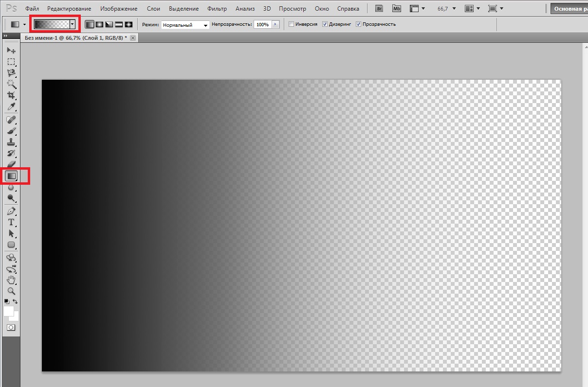This screenshot has height=387, width=588.
Task: Choose Angle gradient style
Action: pos(109,24)
